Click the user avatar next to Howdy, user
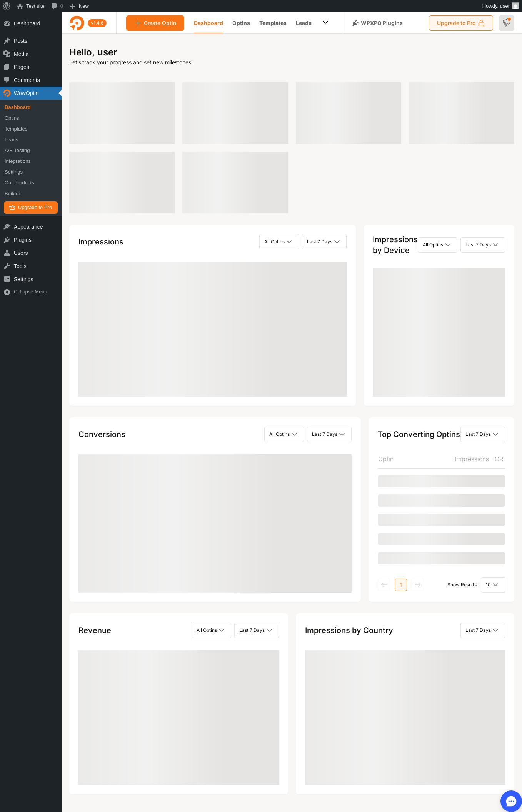Image resolution: width=522 pixels, height=812 pixels. (515, 6)
